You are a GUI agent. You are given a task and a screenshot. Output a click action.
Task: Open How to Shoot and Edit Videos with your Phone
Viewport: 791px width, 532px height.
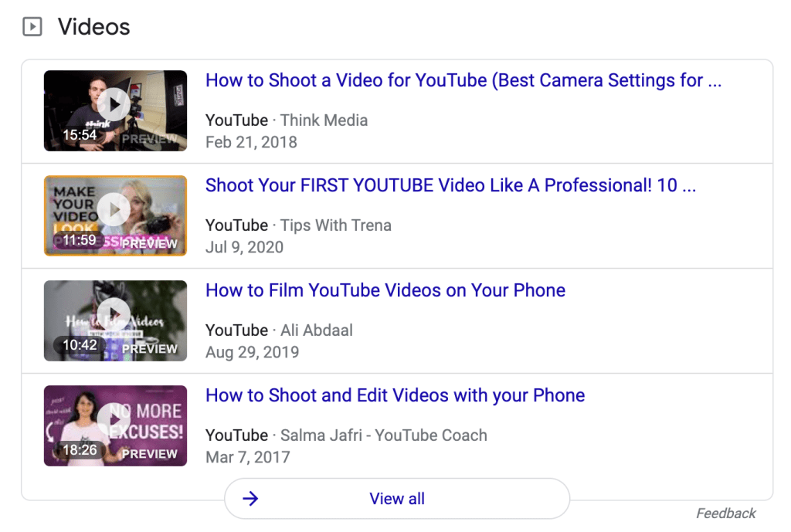(394, 395)
